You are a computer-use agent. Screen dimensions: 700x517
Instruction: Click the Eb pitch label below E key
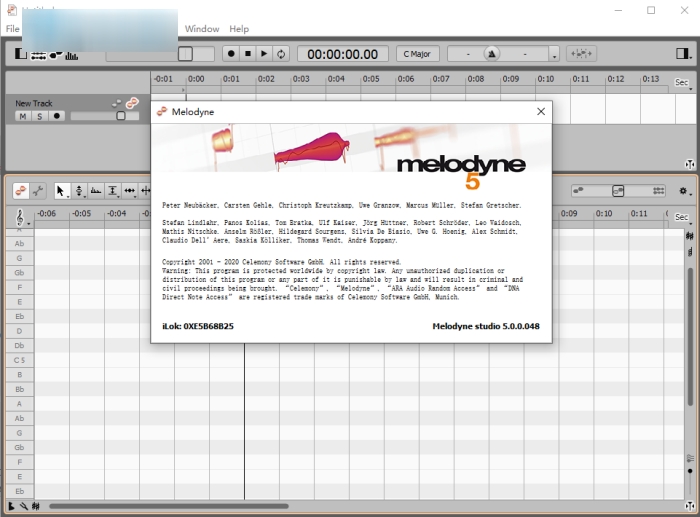coord(19,316)
